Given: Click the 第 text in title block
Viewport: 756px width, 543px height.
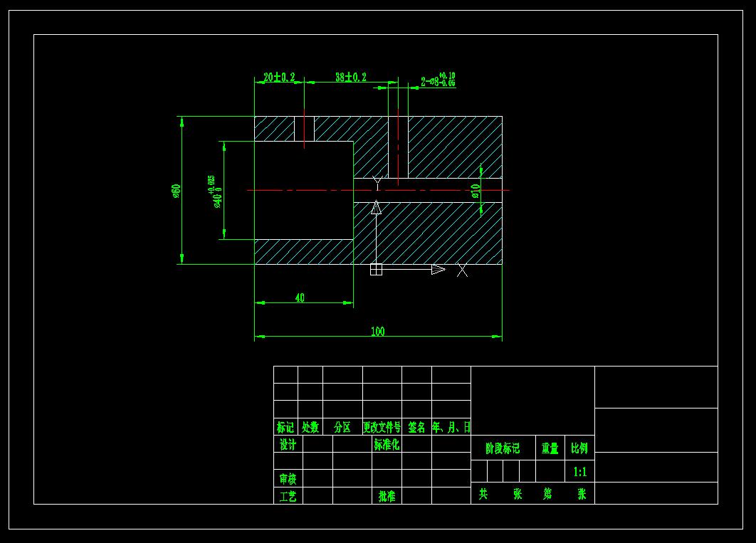Looking at the screenshot, I should click(547, 494).
